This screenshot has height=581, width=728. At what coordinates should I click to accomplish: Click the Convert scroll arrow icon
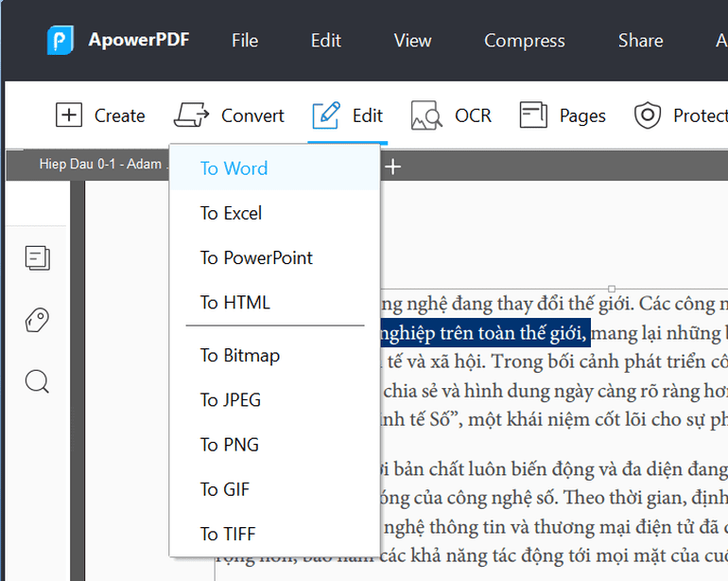(x=191, y=114)
